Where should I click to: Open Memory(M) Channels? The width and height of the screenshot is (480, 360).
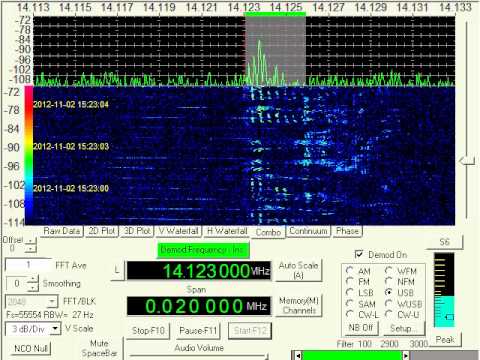point(299,305)
